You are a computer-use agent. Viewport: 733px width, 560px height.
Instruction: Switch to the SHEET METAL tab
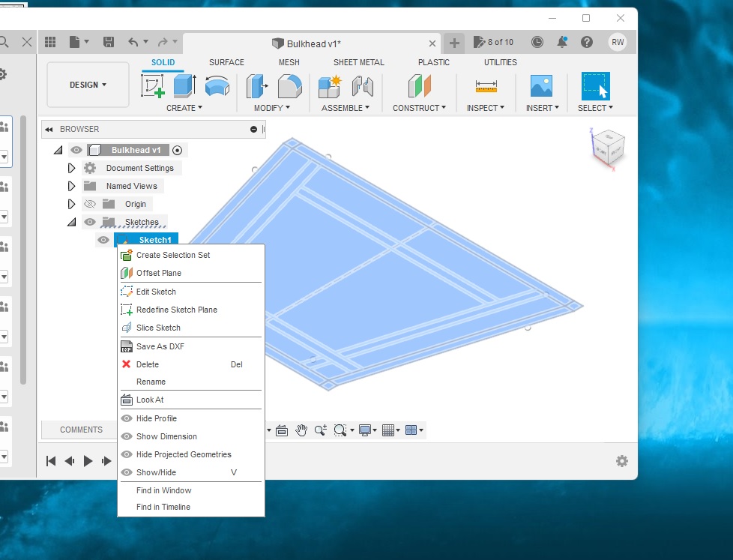[x=358, y=62]
